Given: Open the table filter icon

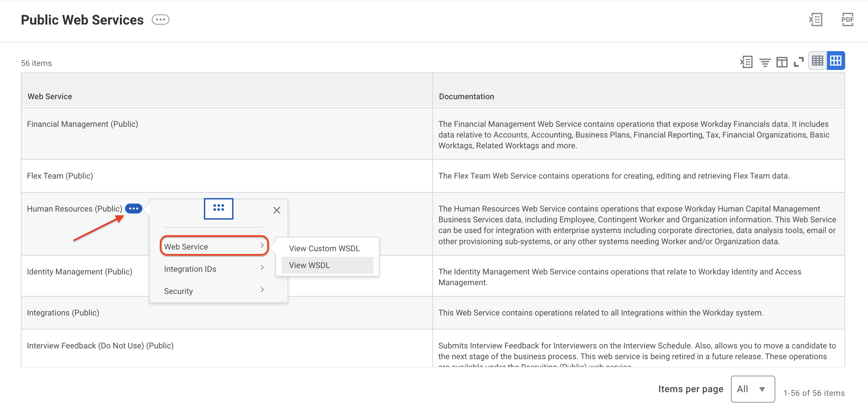Looking at the screenshot, I should [765, 62].
